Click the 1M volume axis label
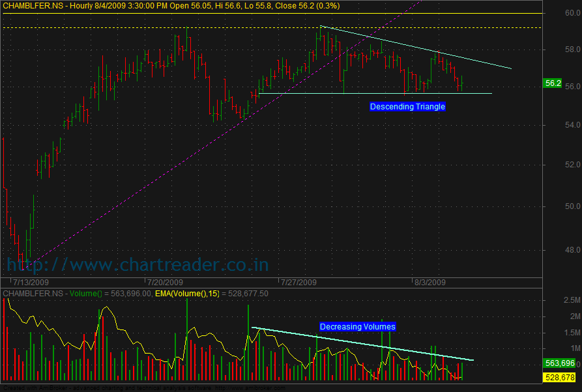The width and height of the screenshot is (582, 392). [557, 348]
